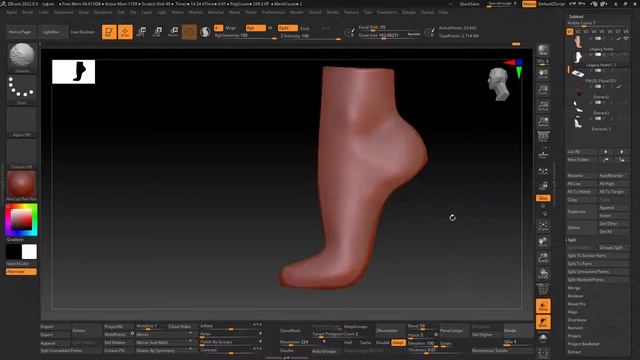Click the Scroll canvas icon
640x360 pixels.
tap(543, 73)
